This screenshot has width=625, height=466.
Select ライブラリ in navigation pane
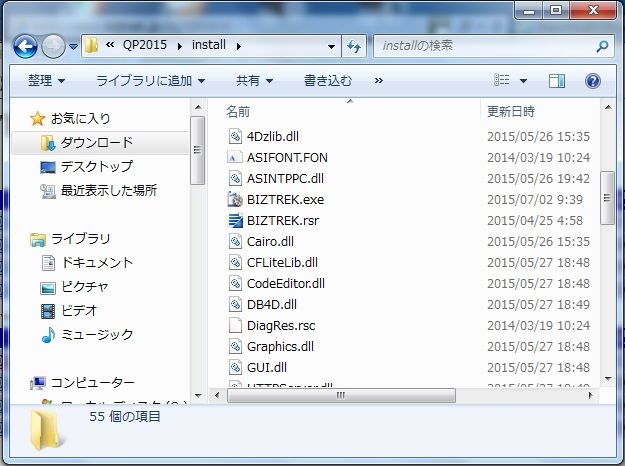(x=81, y=239)
